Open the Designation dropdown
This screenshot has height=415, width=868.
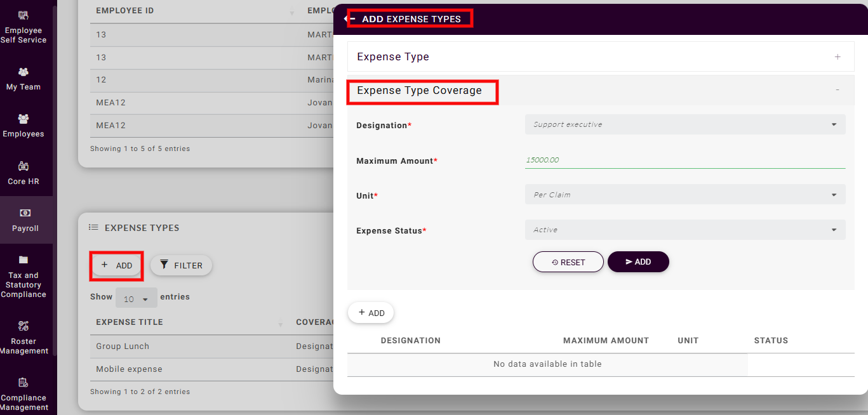point(684,124)
